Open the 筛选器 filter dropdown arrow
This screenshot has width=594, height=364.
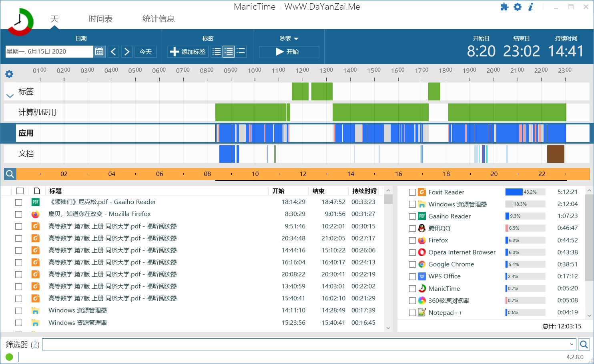[572, 344]
